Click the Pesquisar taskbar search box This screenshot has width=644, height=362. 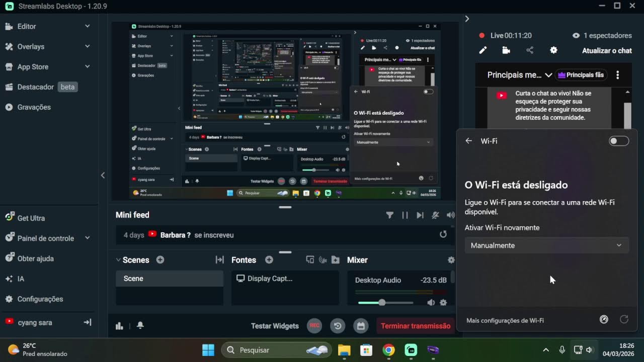pos(277,350)
